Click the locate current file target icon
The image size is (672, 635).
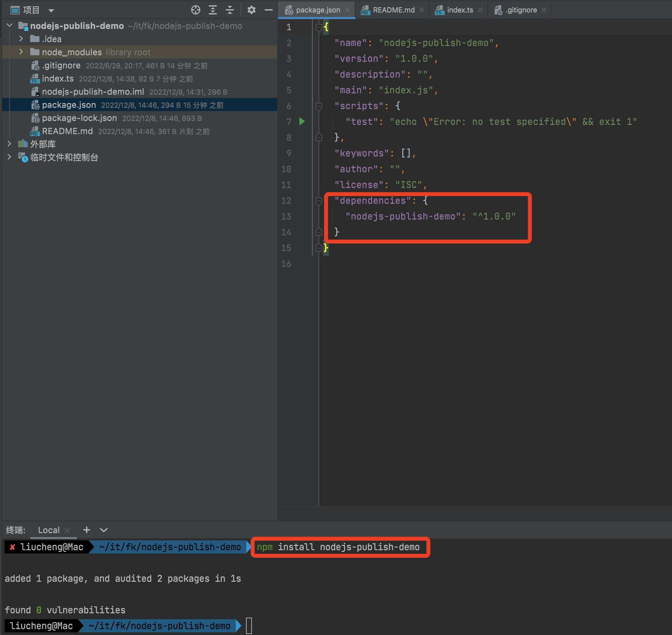(195, 10)
